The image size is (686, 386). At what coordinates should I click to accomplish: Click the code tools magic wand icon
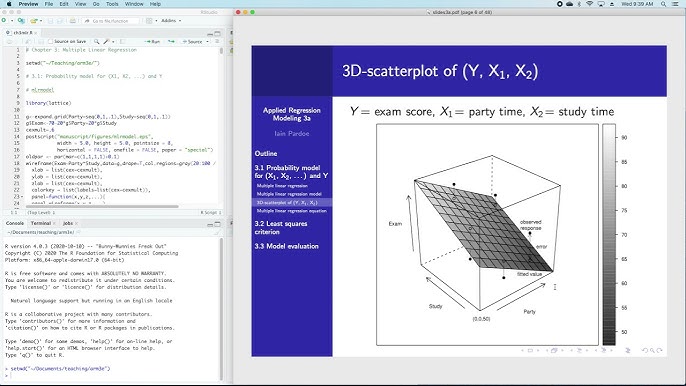106,42
